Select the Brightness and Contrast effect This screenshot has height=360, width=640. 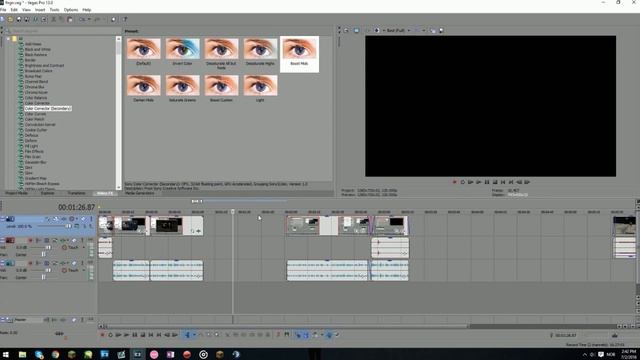click(44, 65)
